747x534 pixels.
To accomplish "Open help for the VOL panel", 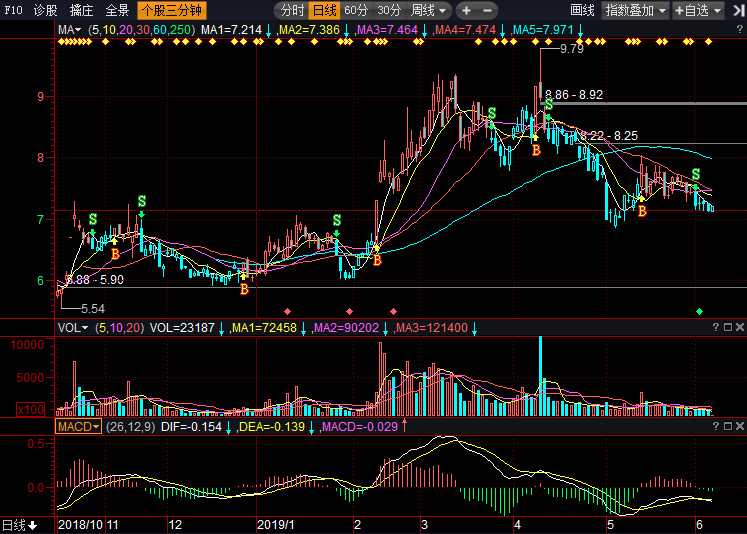I will pos(716,327).
